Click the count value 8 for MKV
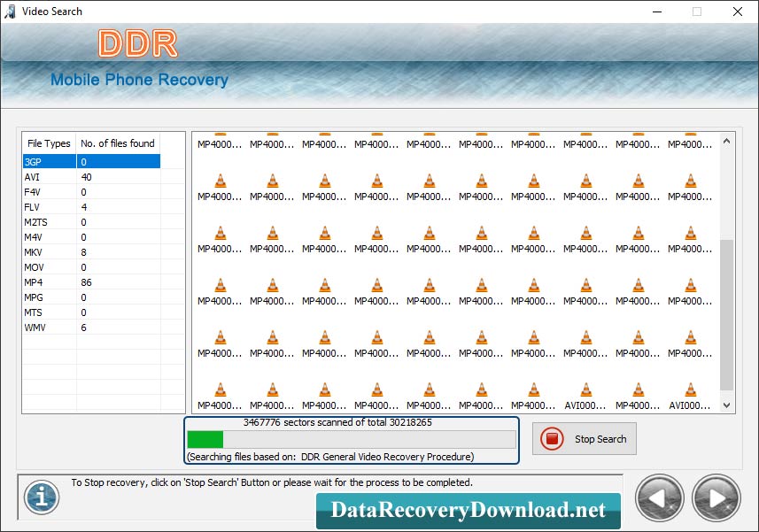This screenshot has width=759, height=532. tap(84, 252)
